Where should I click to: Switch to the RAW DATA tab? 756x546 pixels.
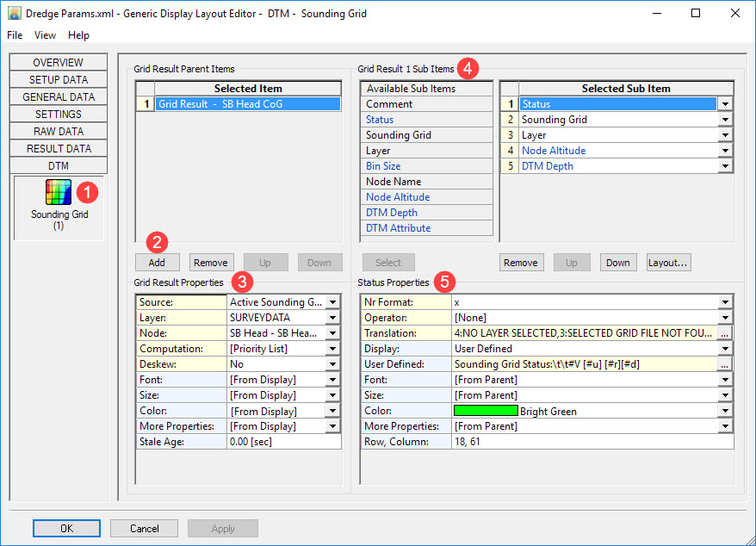point(59,132)
